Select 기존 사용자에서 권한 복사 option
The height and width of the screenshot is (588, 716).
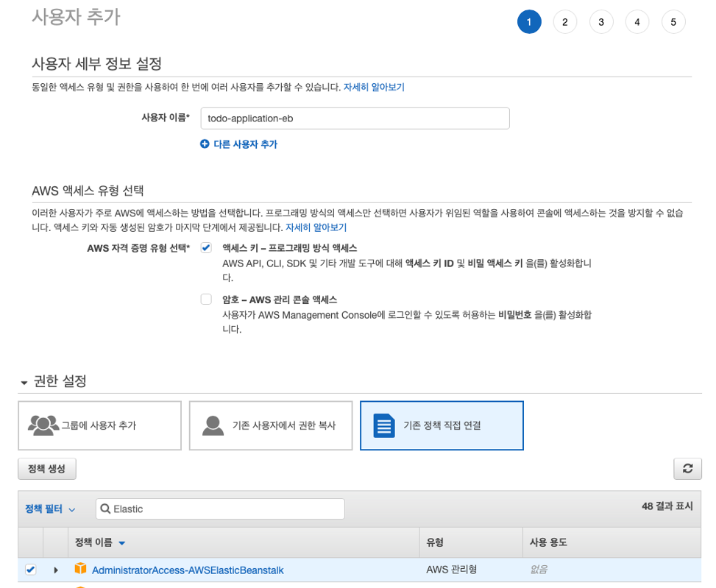click(x=271, y=425)
